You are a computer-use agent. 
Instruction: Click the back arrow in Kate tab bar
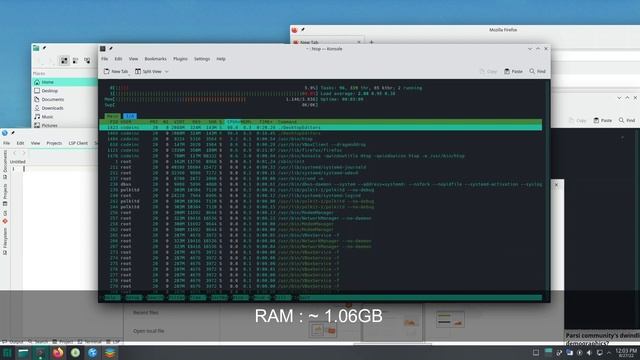15,153
